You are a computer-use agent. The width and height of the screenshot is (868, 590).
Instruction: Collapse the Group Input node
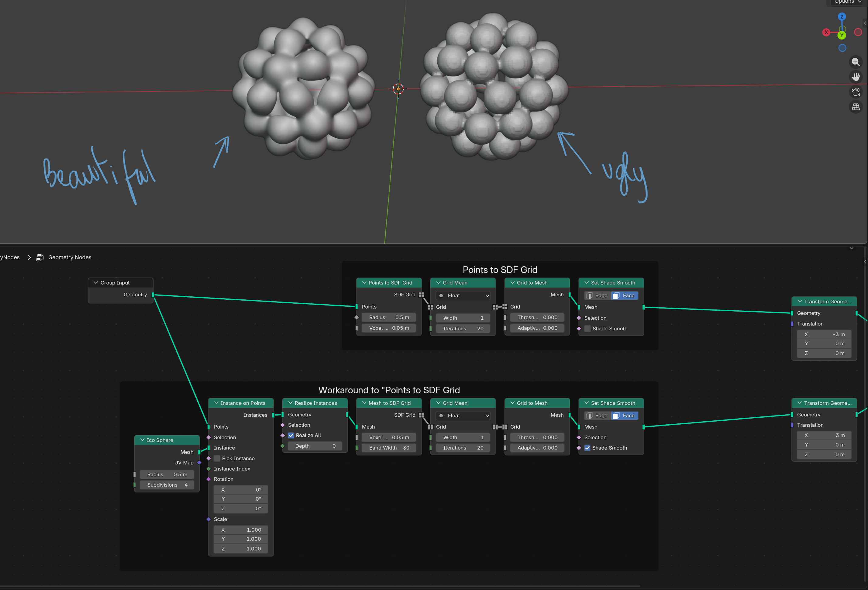pos(96,283)
